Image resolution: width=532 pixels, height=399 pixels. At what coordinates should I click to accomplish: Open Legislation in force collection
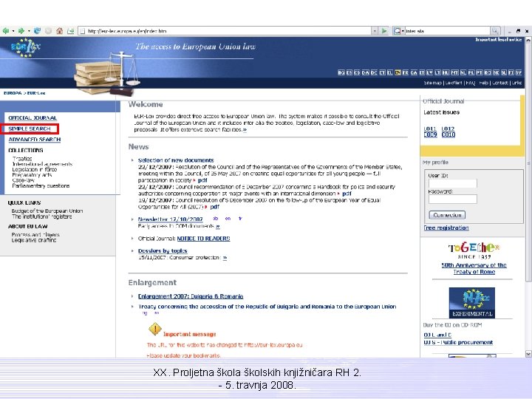(x=35, y=169)
